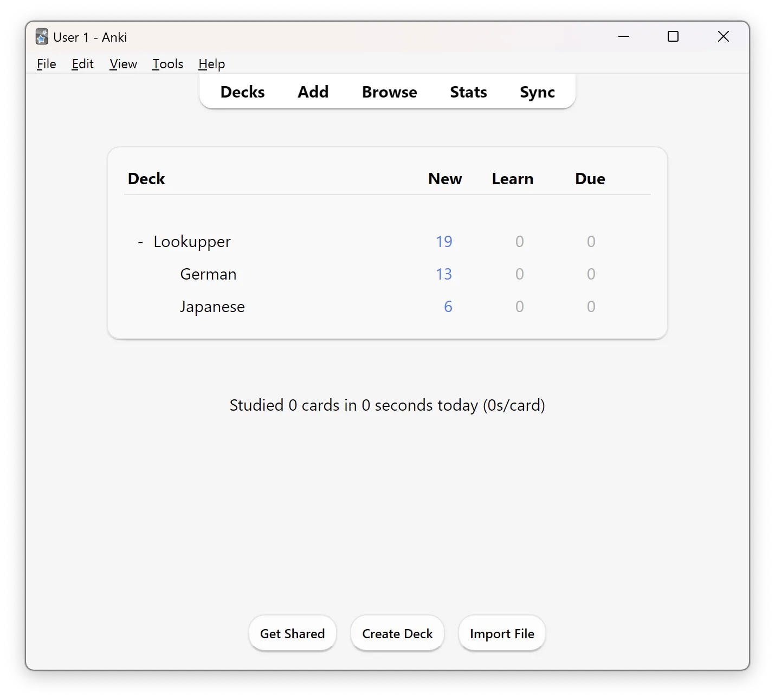Click the Get Shared button
Screen dimensions: 775x700
292,633
